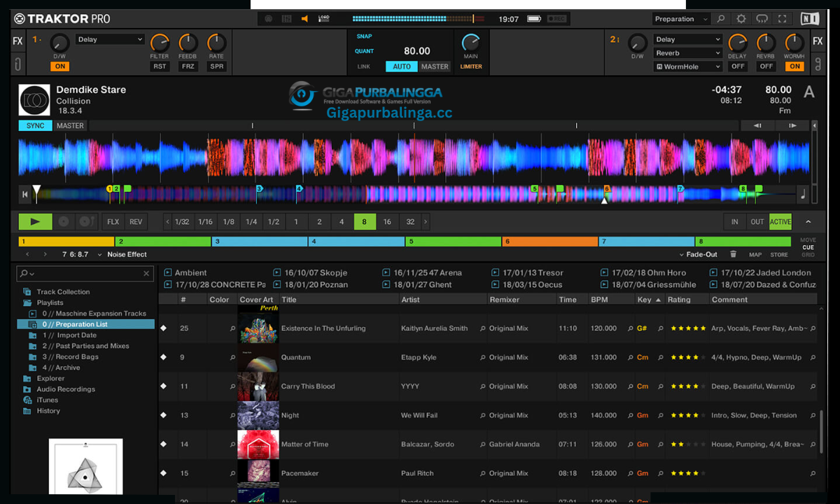Adjust the MAIN volume knob
Viewport: 840px width, 504px height.
tap(470, 42)
